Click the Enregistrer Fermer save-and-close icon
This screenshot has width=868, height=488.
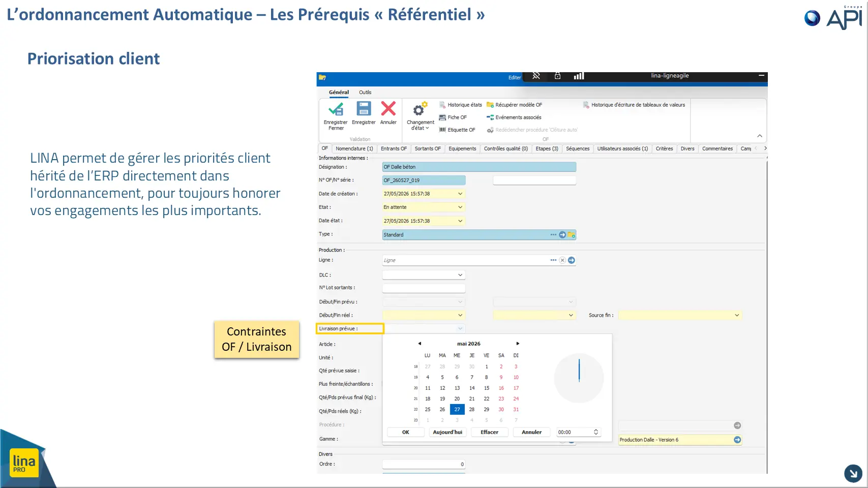tap(336, 109)
